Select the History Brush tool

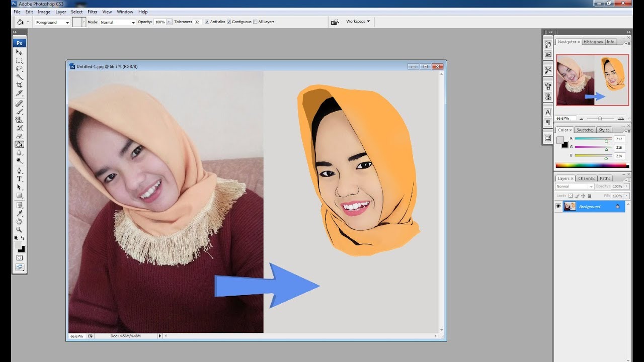[x=19, y=128]
